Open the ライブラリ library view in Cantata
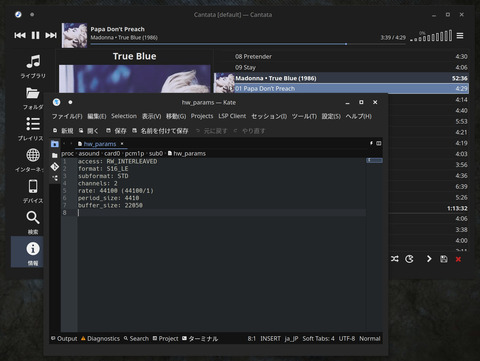 [x=33, y=67]
